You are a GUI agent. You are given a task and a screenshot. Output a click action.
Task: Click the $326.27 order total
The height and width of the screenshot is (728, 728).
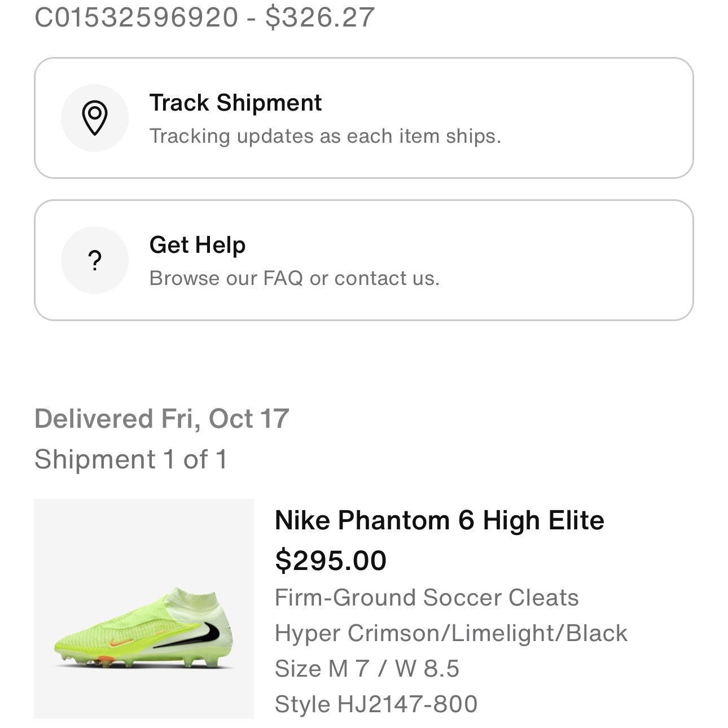pos(320,16)
